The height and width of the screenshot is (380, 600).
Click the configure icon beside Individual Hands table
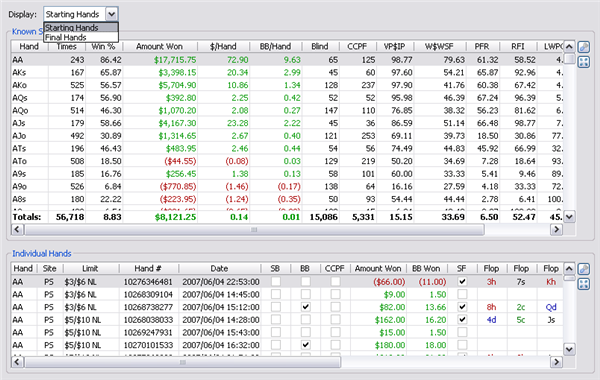click(x=584, y=269)
